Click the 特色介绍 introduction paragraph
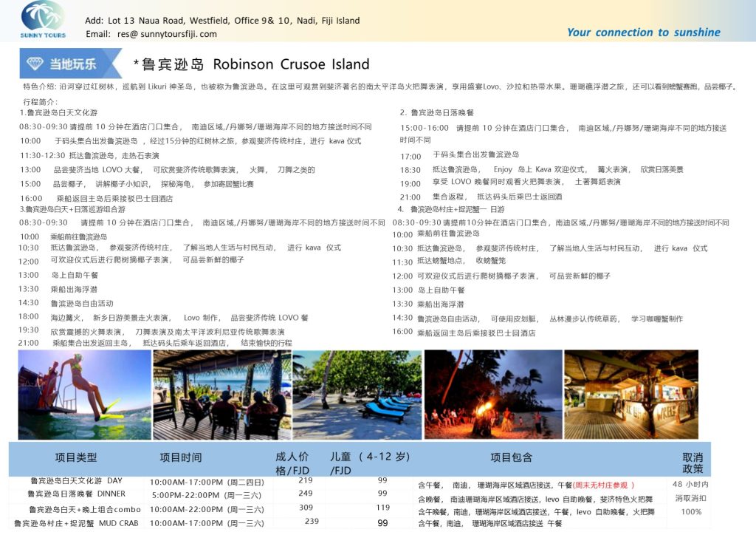This screenshot has height=535, width=756. click(380, 87)
